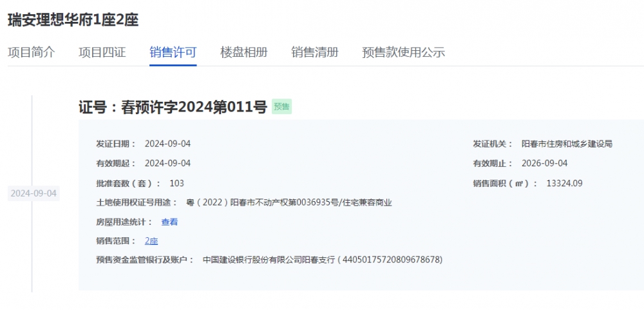Click the 发证机关 label
Screen dimensions: 644x310
coord(493,144)
